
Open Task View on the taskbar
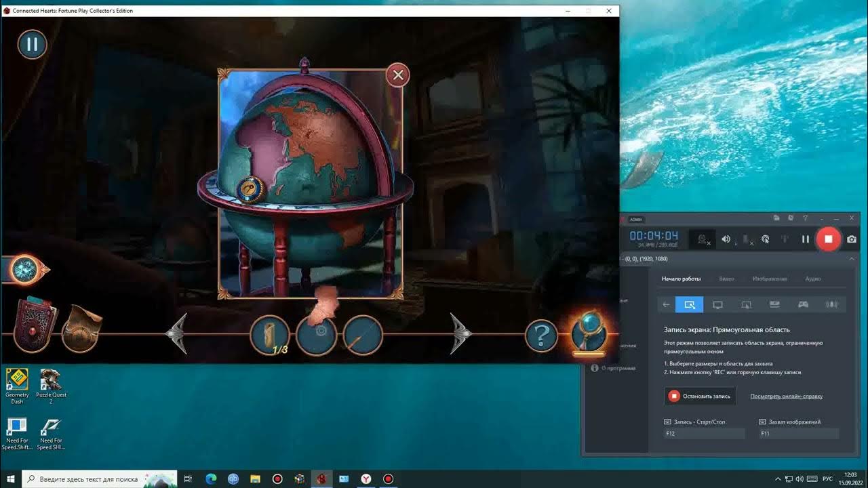(189, 479)
